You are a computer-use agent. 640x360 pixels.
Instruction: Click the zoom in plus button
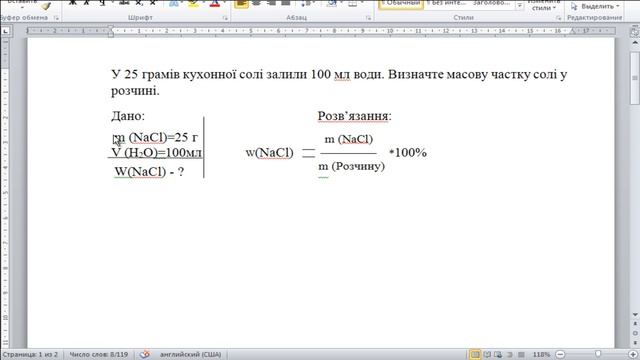(633, 354)
